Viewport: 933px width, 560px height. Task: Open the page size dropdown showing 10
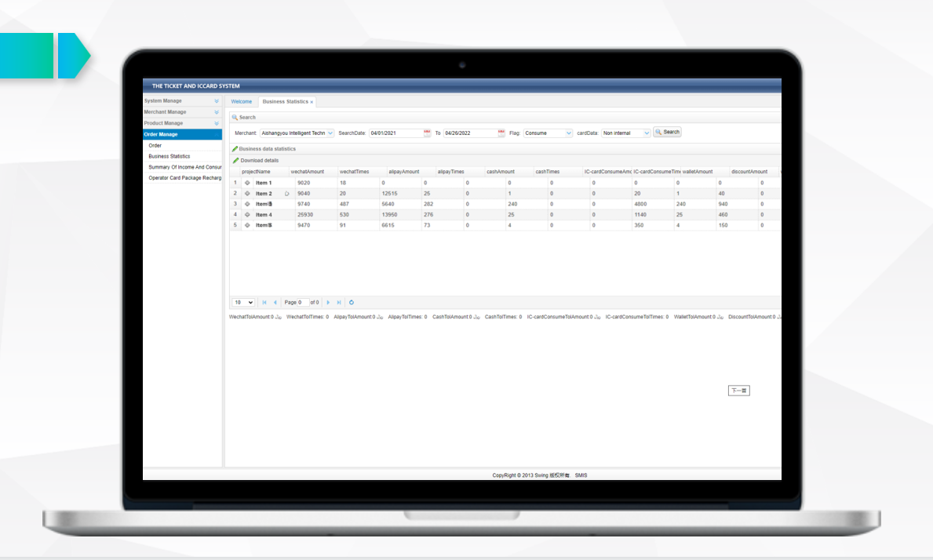tap(243, 303)
